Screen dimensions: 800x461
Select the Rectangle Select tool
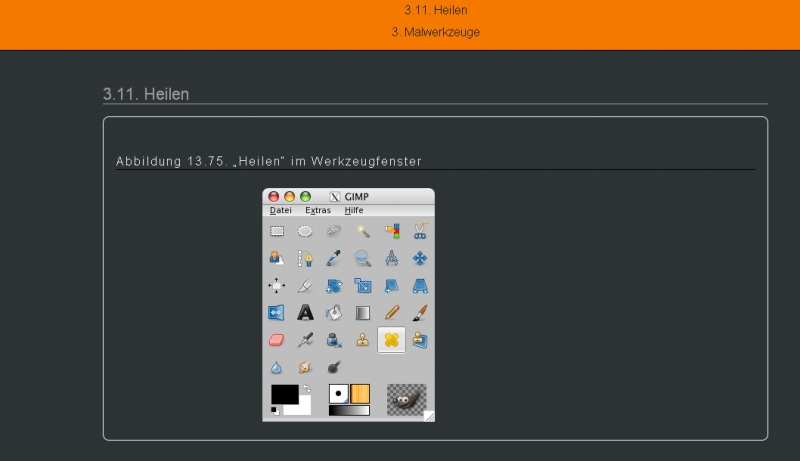277,232
